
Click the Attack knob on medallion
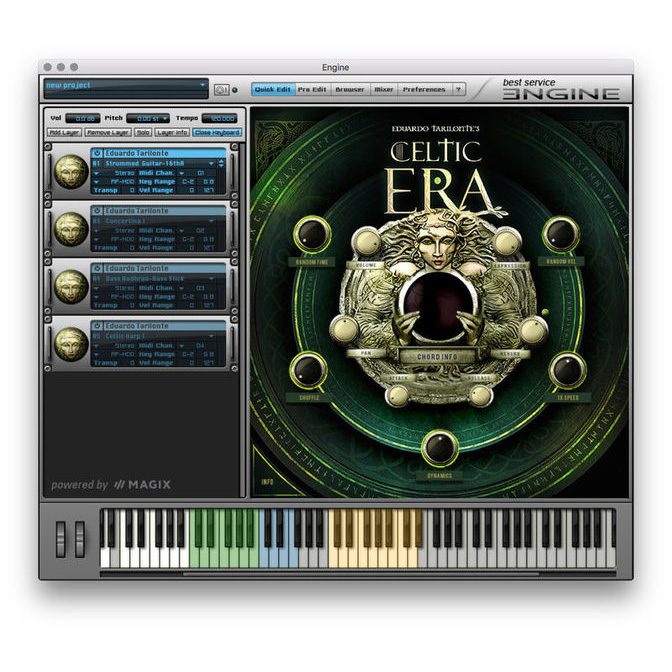[398, 395]
